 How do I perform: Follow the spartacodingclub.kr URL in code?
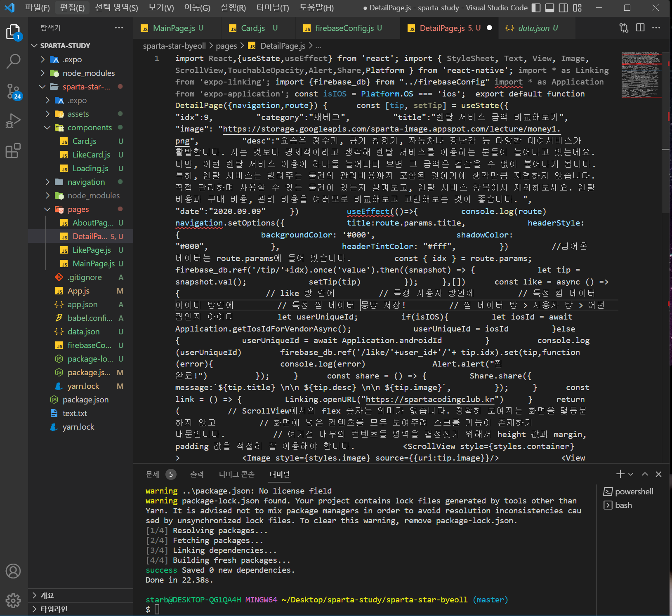coord(430,399)
